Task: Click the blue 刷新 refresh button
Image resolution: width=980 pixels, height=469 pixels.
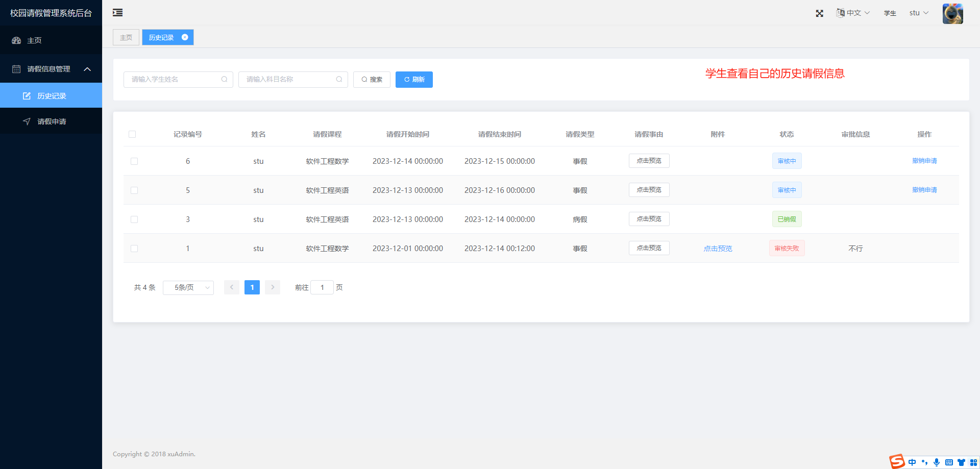Action: tap(414, 80)
